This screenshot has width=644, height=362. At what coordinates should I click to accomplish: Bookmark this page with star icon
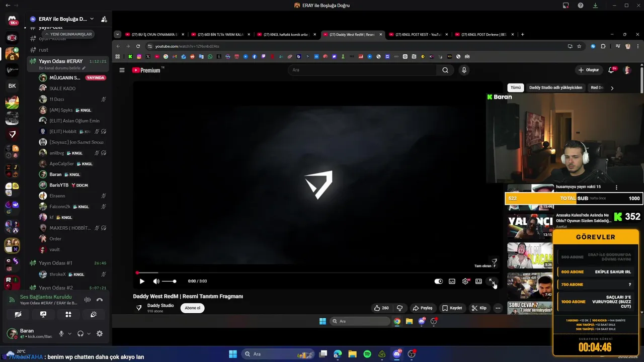pyautogui.click(x=579, y=46)
